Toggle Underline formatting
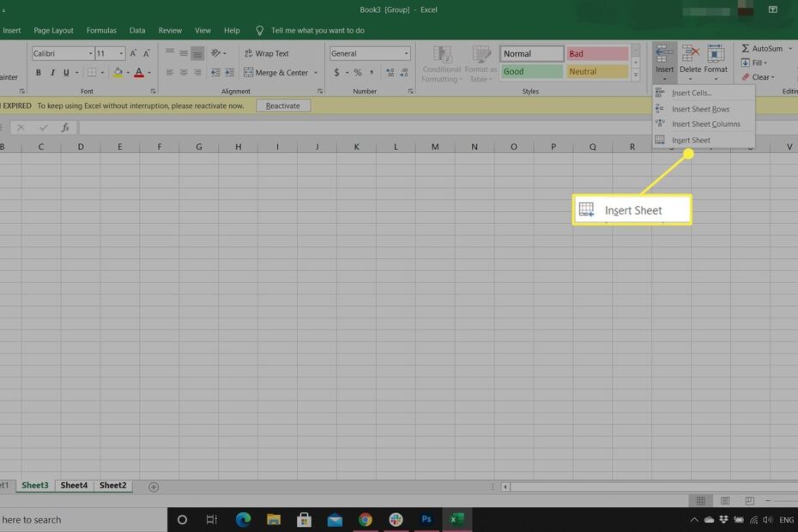The width and height of the screenshot is (798, 532). 66,73
